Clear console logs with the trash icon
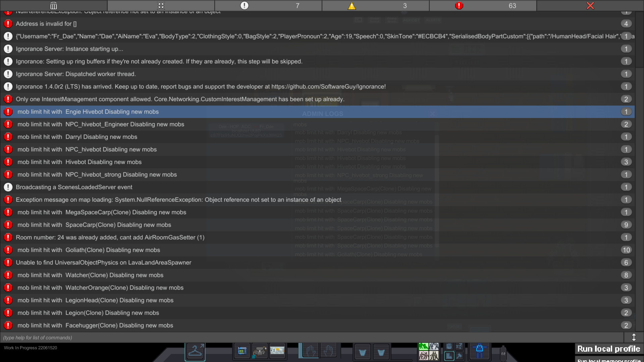Screen dimensions: 644x362 [x=53, y=6]
